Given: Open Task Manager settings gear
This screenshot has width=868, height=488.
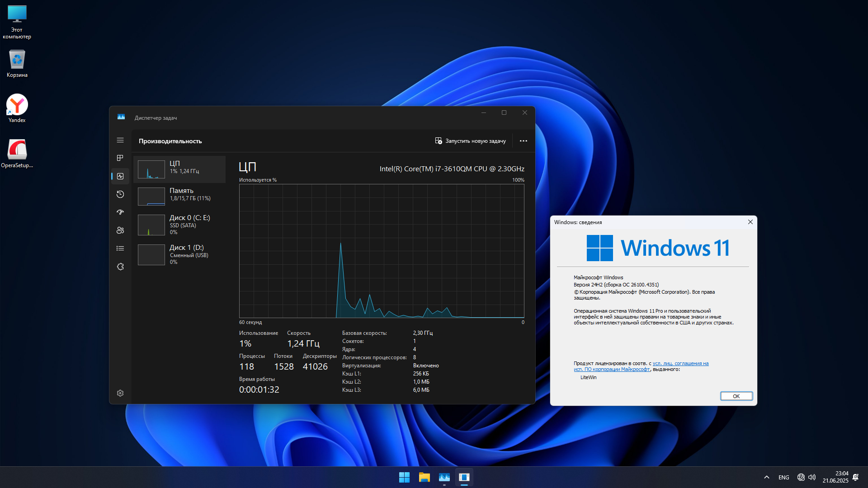Looking at the screenshot, I should click(120, 393).
